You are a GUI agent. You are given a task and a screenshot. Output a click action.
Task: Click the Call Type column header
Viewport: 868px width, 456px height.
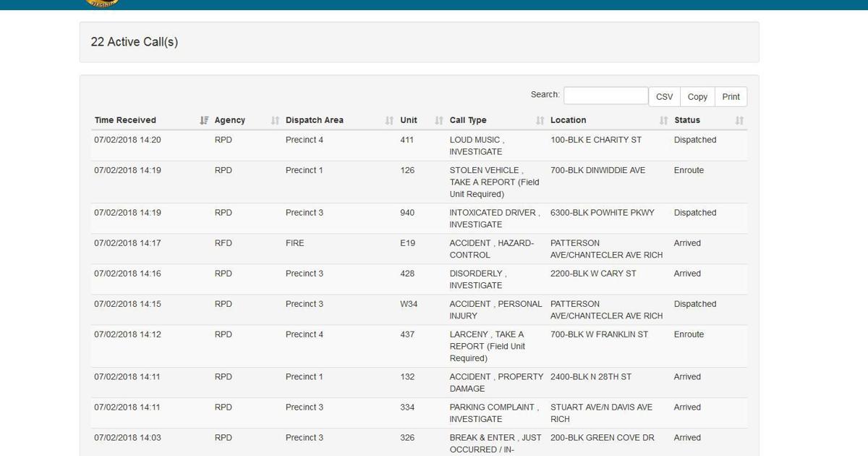click(x=468, y=120)
